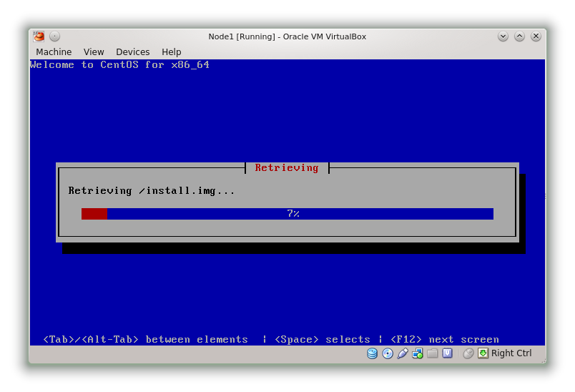Open the Help menu
This screenshot has height=392, width=575.
[x=171, y=52]
